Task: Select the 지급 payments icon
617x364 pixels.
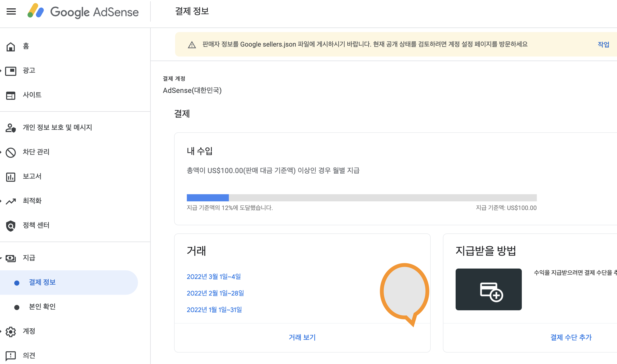Action: coord(11,258)
